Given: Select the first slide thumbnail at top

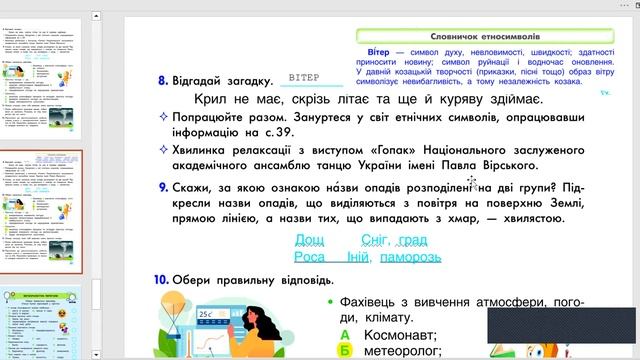Looking at the screenshot, I should click(40, 79).
